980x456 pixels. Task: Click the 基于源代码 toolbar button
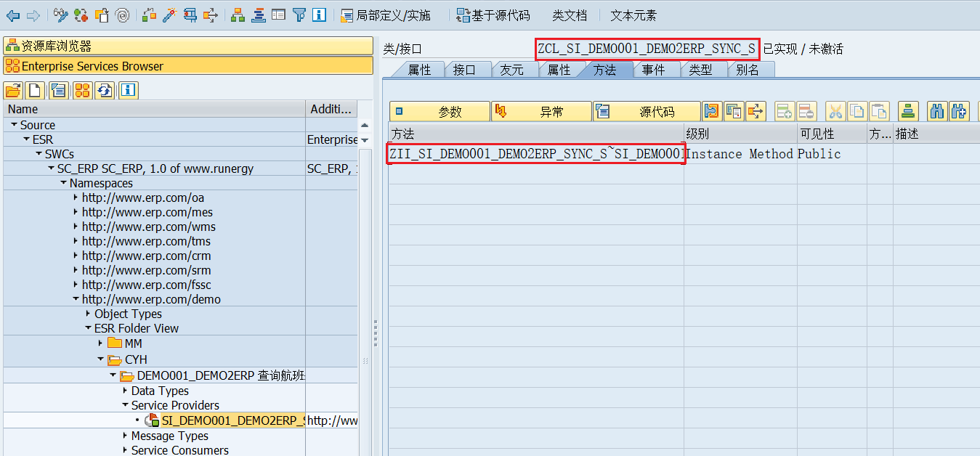point(493,15)
